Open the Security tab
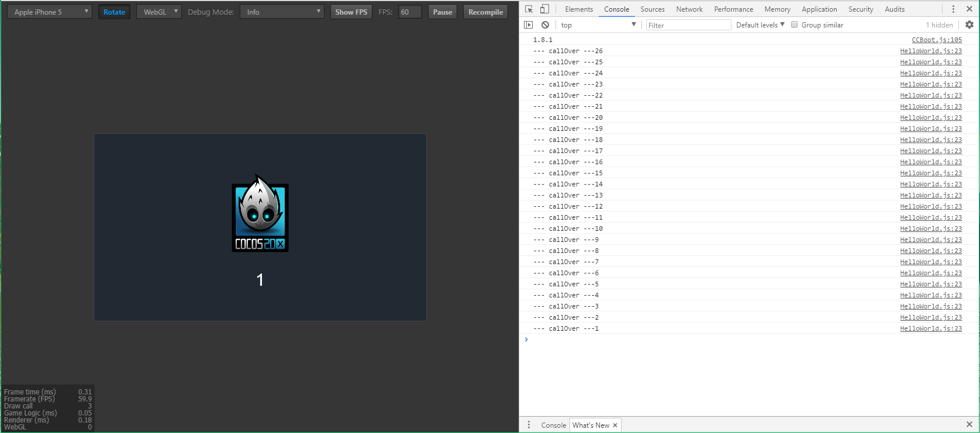 click(861, 9)
